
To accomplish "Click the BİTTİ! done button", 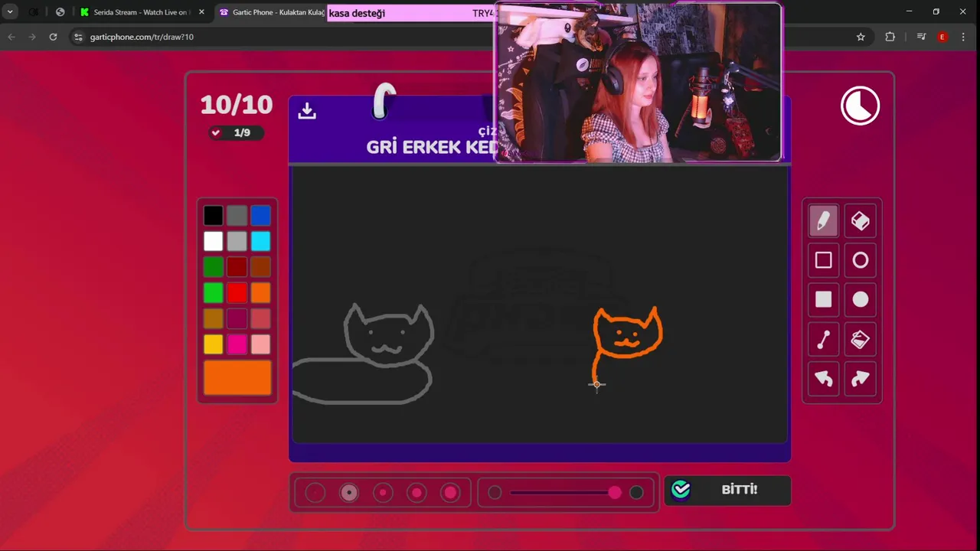I will pos(727,490).
